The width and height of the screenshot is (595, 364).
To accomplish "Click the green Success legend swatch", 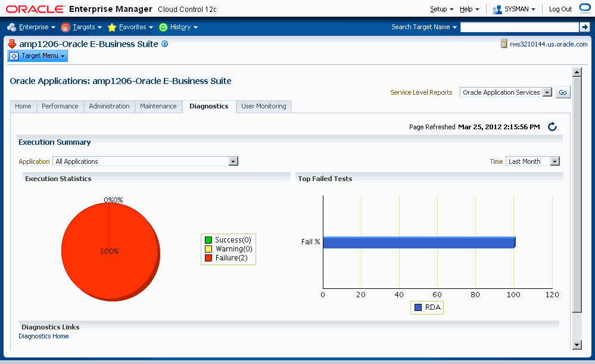I will tap(208, 240).
